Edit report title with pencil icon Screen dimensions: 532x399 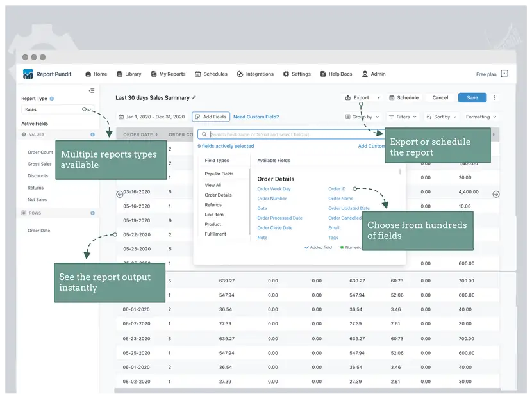pyautogui.click(x=194, y=97)
